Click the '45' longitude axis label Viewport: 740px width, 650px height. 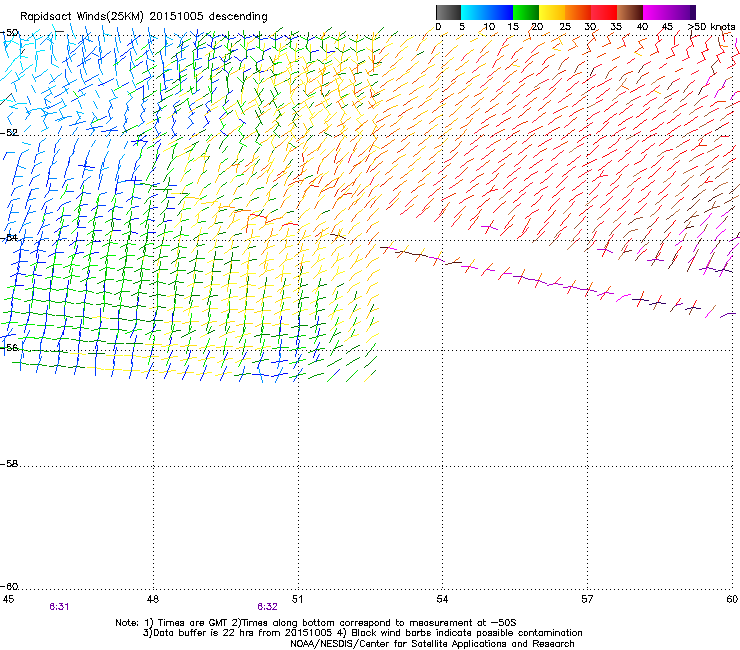click(8, 599)
